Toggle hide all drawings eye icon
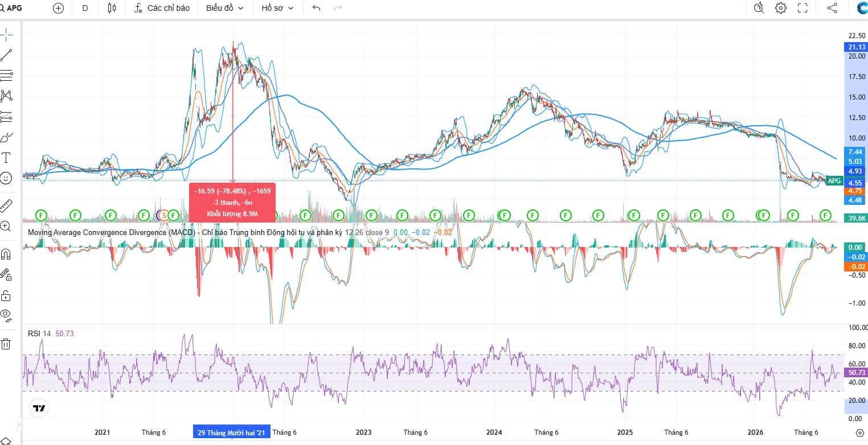Viewport: 868px width, 445px height. 6,315
